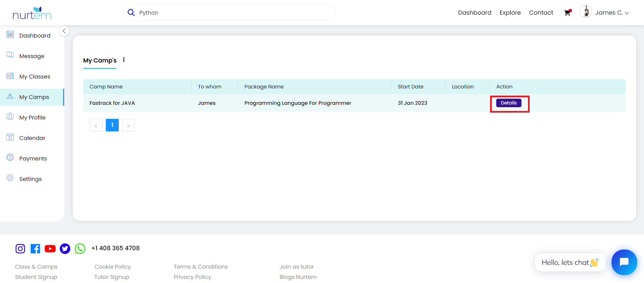This screenshot has height=283, width=644.
Task: Open the chat bubble widget
Action: point(624,262)
